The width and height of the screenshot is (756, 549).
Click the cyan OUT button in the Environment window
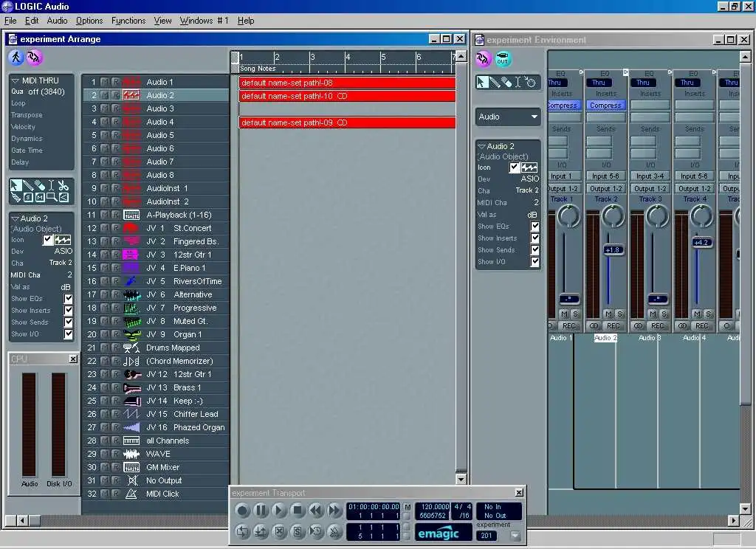503,59
